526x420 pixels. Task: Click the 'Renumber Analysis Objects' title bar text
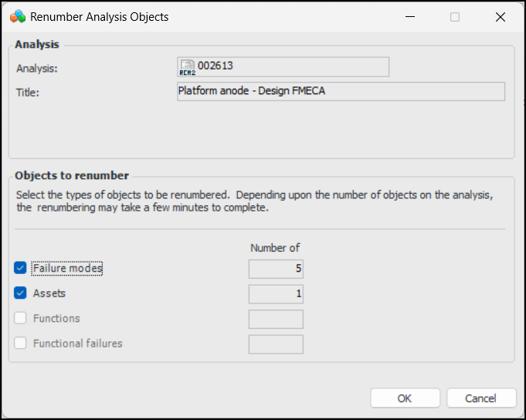(99, 16)
